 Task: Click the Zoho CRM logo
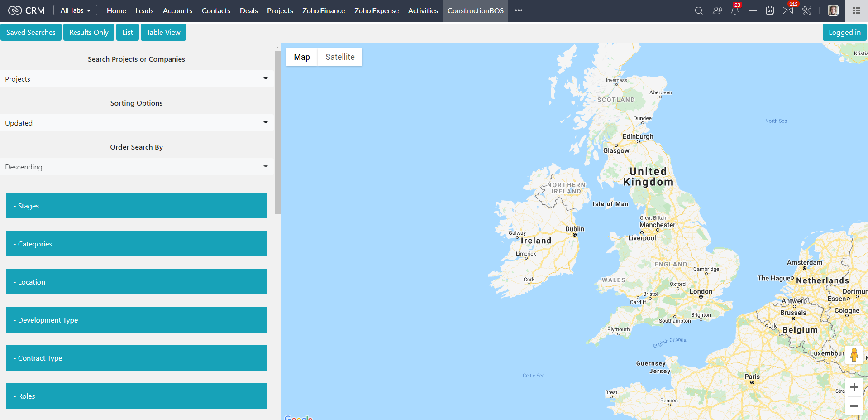click(x=27, y=10)
